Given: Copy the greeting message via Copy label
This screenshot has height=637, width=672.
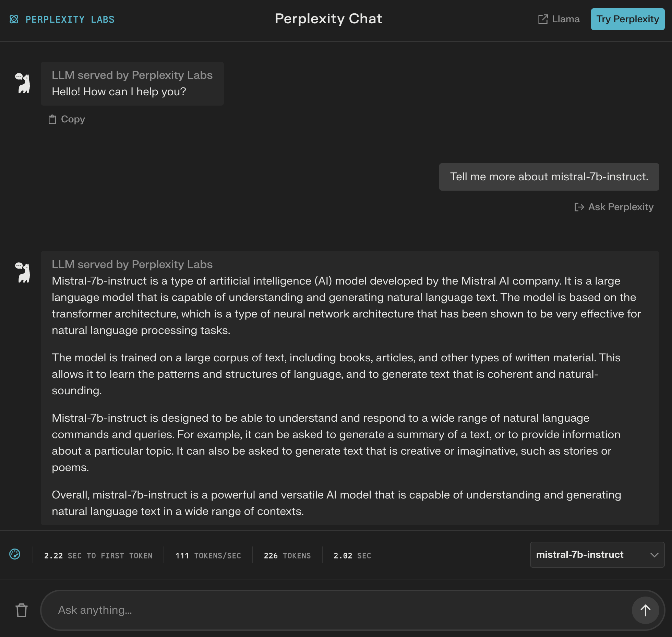Looking at the screenshot, I should coord(73,119).
